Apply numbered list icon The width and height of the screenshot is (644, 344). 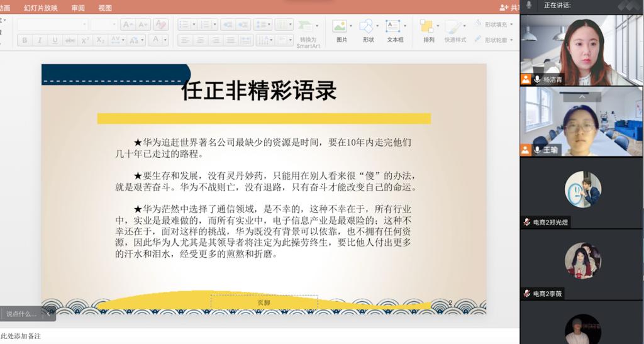pyautogui.click(x=205, y=25)
